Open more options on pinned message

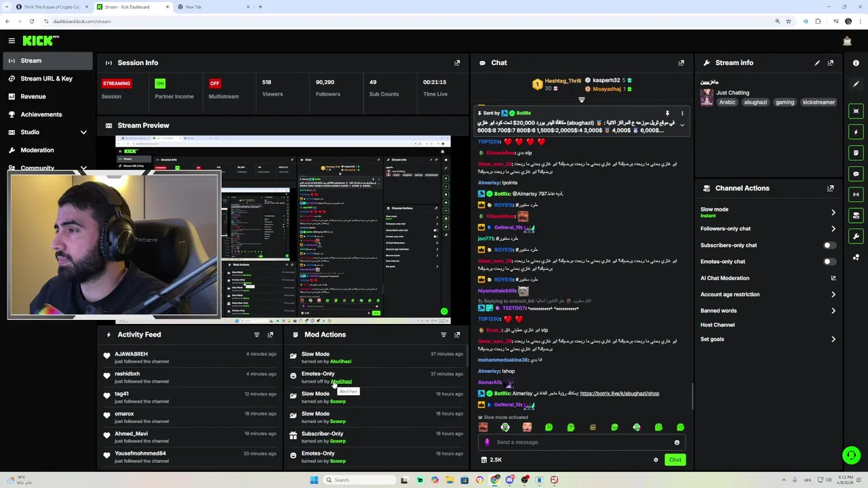point(682,113)
